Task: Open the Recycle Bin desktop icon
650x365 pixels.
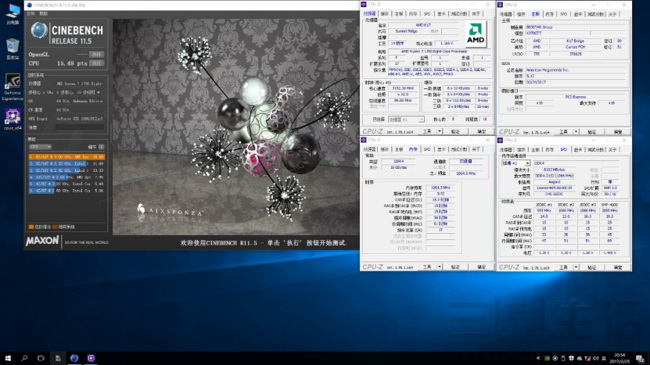Action: click(x=13, y=49)
